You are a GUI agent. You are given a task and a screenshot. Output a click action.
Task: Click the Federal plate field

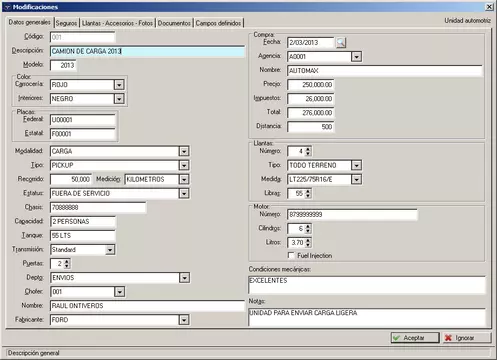point(83,120)
